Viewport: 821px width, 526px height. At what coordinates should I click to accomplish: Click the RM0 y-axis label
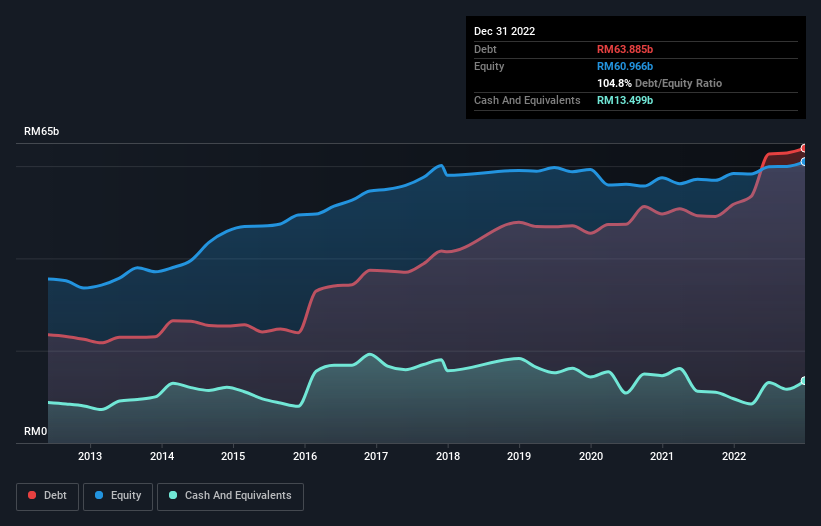(36, 431)
